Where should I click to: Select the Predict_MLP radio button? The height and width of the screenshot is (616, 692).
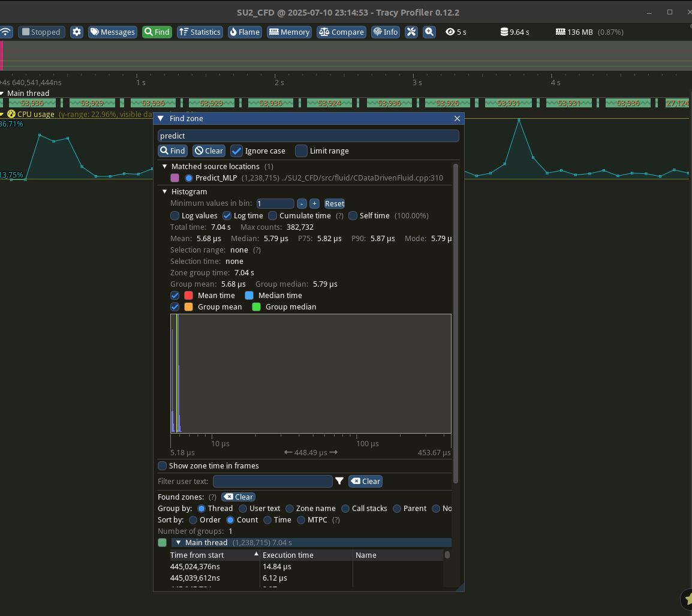point(189,178)
